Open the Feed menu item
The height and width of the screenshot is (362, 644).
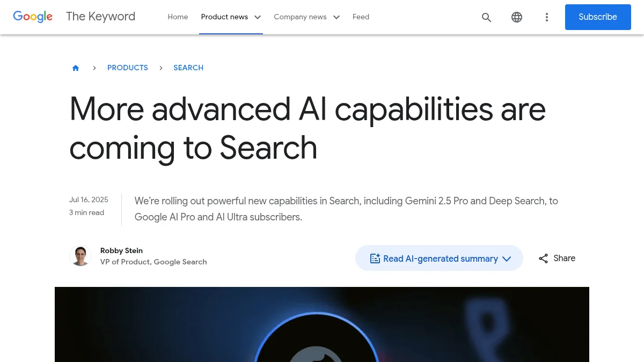click(x=361, y=17)
